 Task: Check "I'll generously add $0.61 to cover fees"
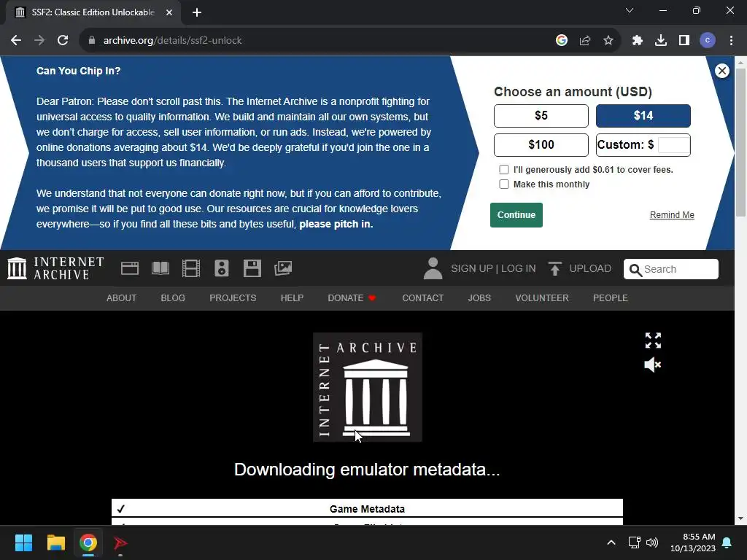[x=504, y=169]
